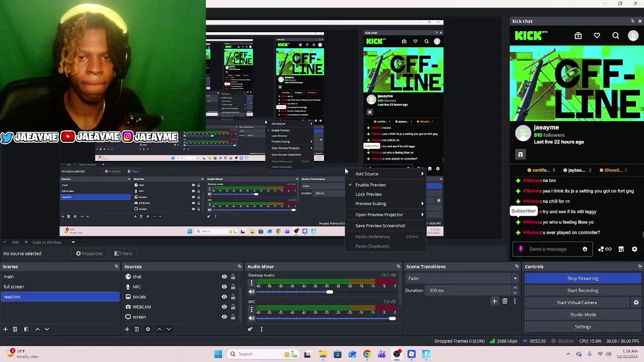Toggle Enable Preview in context menu
Screen dimensions: 644x362
click(385, 185)
